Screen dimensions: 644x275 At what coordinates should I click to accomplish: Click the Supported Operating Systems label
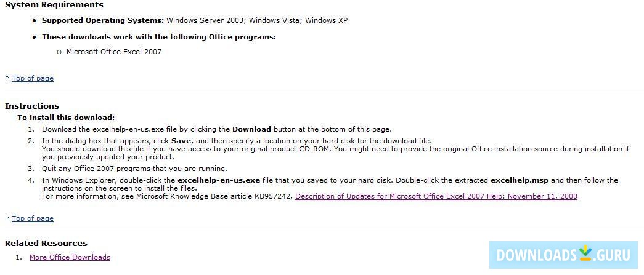tap(103, 20)
